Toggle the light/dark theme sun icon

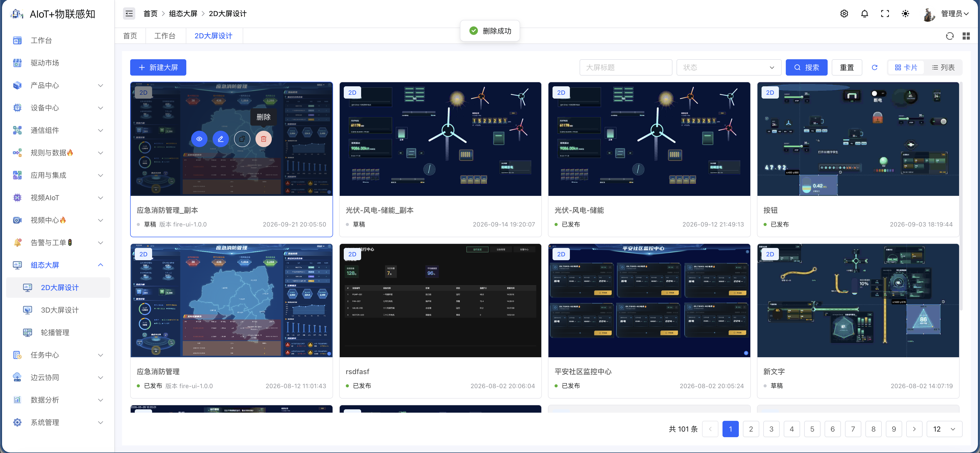905,14
